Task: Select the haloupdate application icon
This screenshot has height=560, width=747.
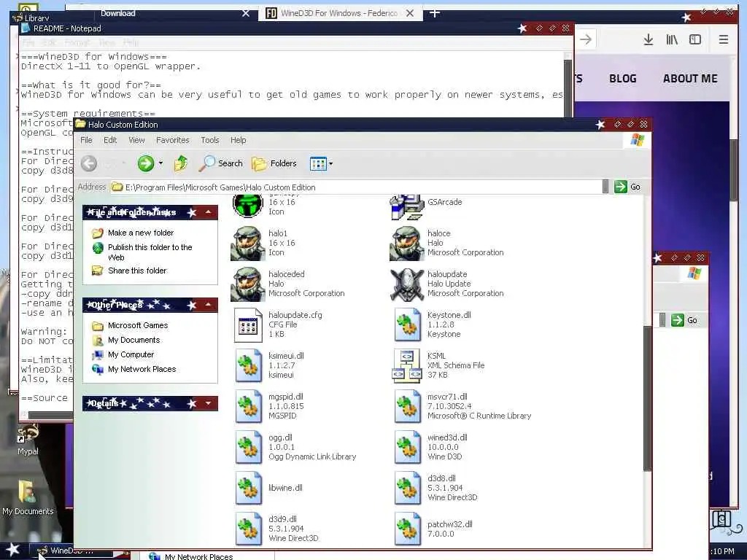Action: tap(406, 284)
